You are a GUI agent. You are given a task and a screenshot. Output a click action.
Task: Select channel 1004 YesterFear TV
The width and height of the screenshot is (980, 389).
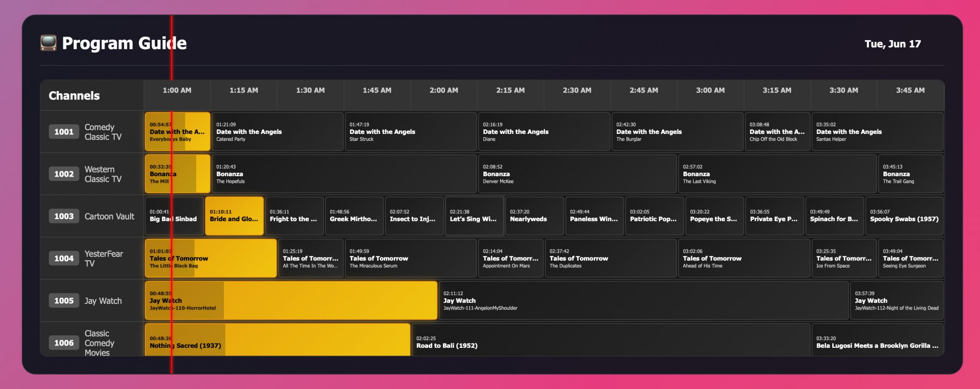click(x=92, y=258)
